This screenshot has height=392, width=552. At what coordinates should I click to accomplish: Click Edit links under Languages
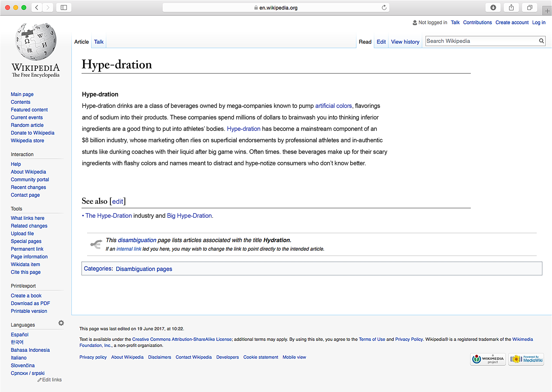50,380
